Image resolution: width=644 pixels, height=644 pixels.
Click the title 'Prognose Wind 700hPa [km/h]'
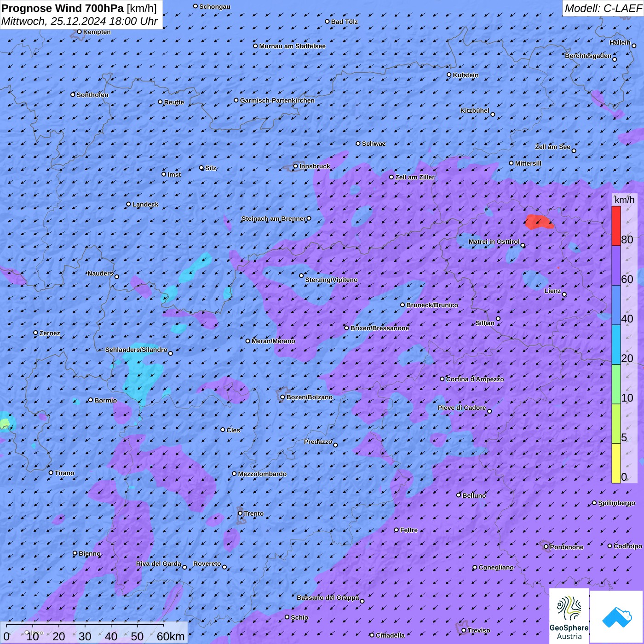[79, 8]
